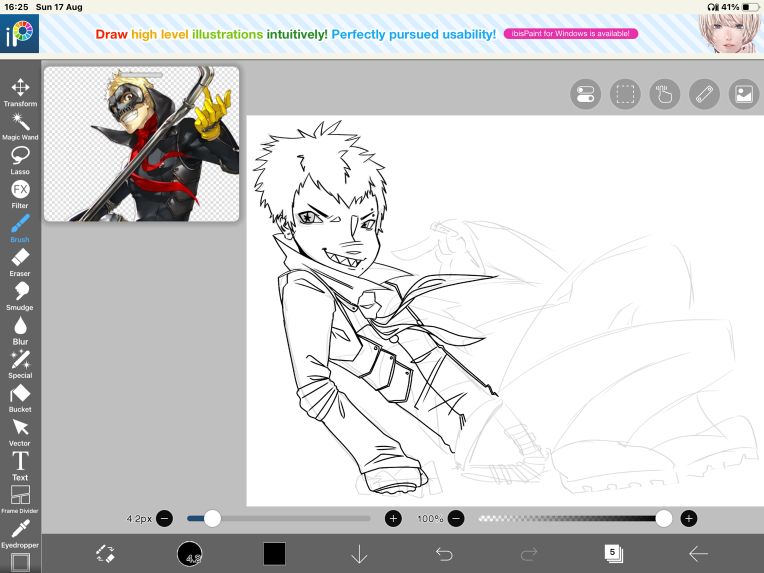
Task: Decrease brush thickness with minus button
Action: (x=165, y=518)
